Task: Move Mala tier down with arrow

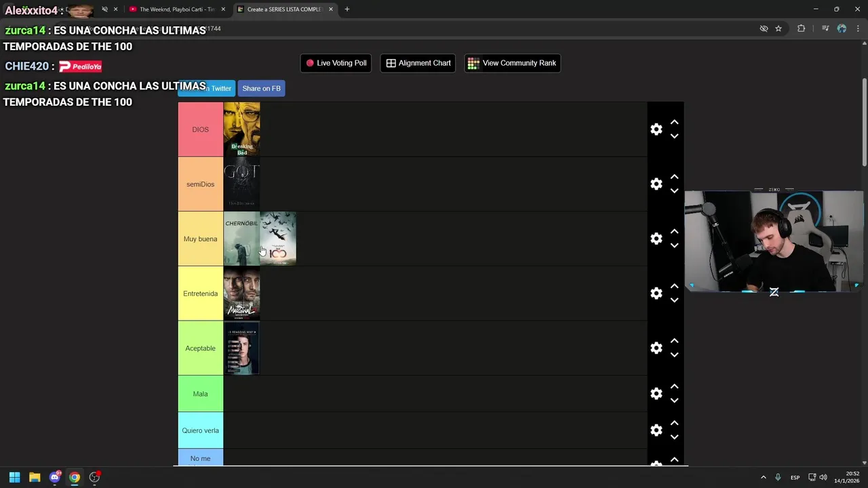Action: point(674,401)
